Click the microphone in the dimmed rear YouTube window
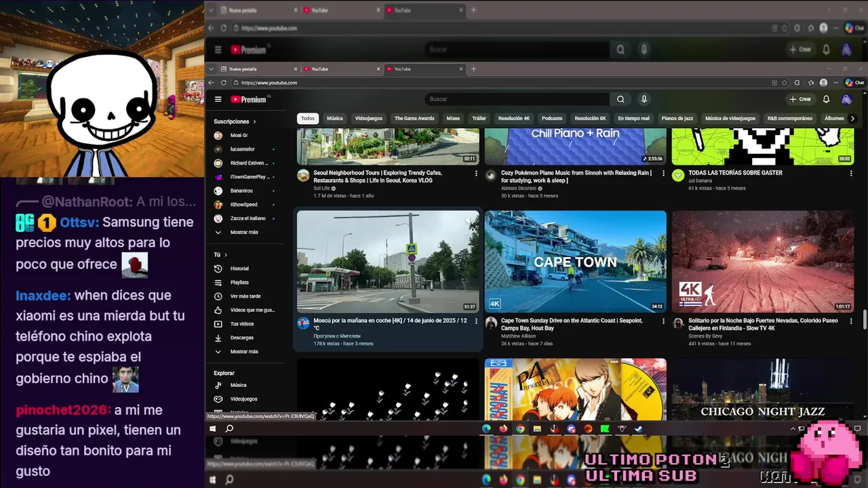Viewport: 868px width, 488px height. point(644,49)
